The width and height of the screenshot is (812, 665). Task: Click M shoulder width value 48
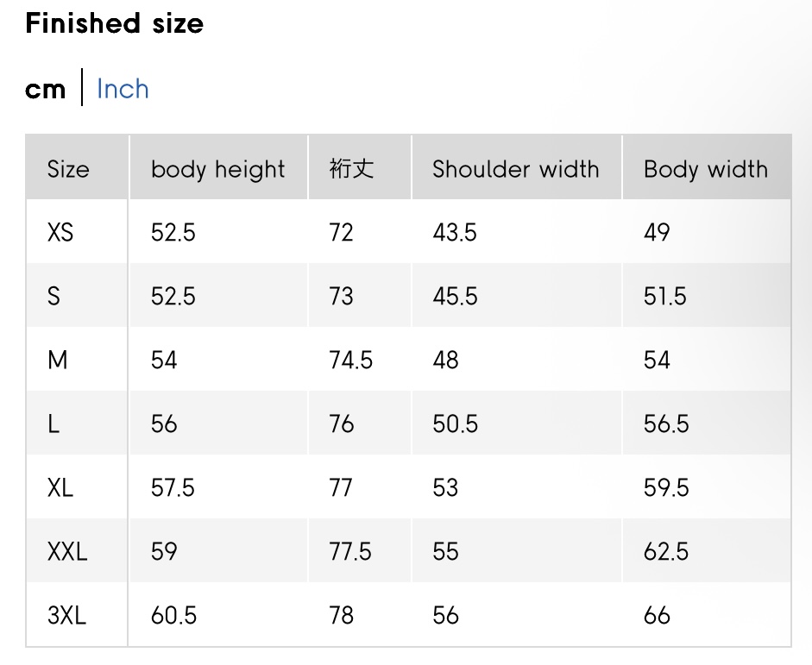(x=445, y=361)
